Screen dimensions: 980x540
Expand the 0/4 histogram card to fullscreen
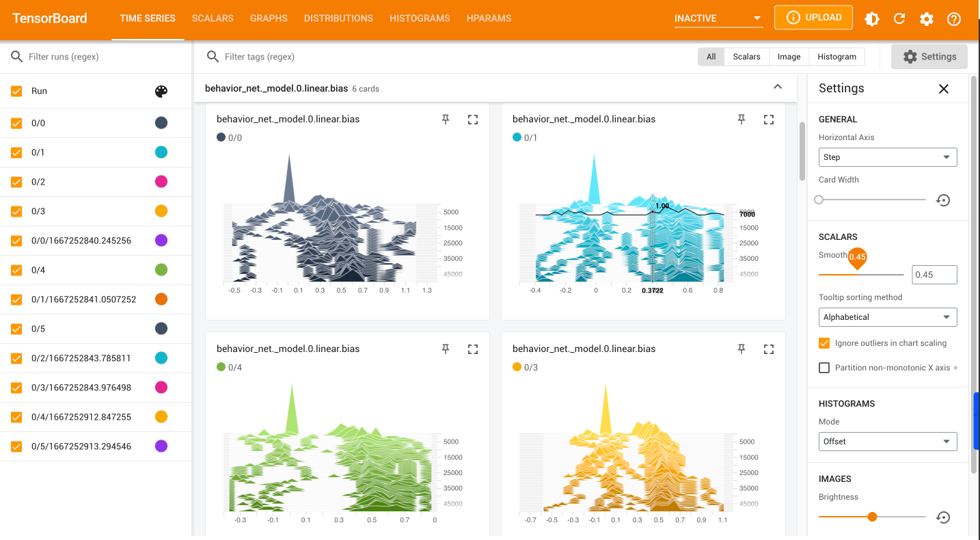tap(473, 349)
